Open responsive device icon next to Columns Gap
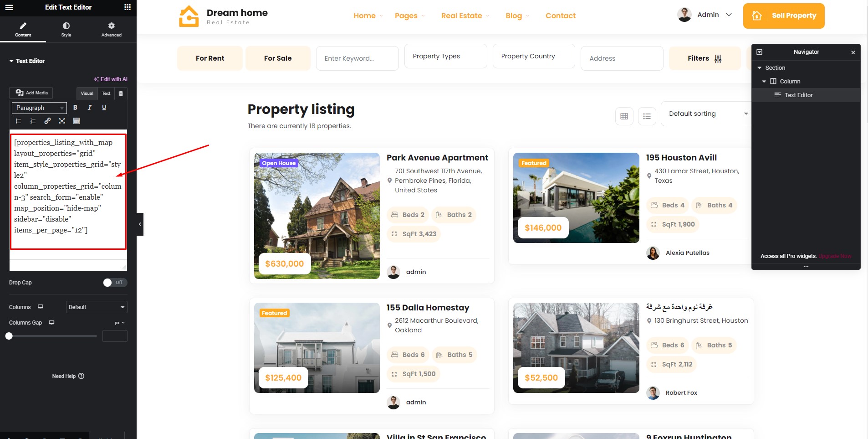Image resolution: width=868 pixels, height=439 pixels. [51, 323]
